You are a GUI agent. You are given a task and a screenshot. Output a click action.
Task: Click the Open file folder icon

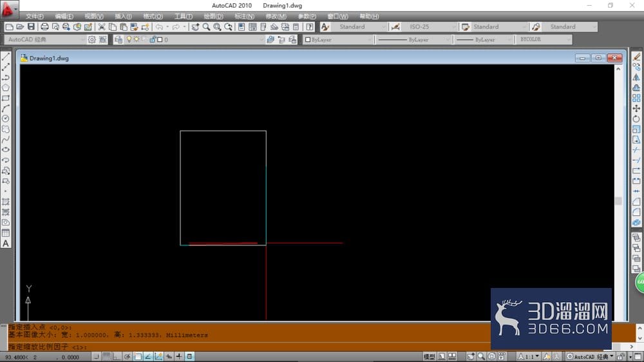click(x=20, y=26)
